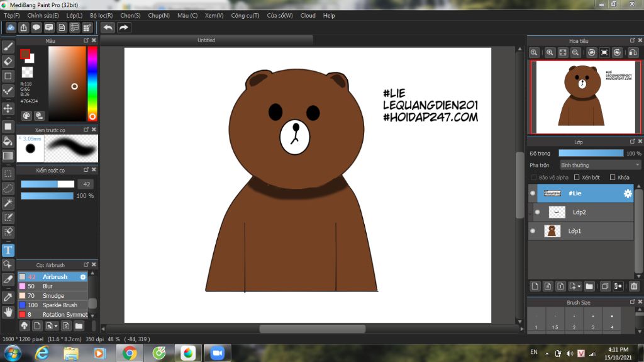This screenshot has height=362, width=644.
Task: Adjust Độ trong layer opacity slider
Action: (x=591, y=153)
